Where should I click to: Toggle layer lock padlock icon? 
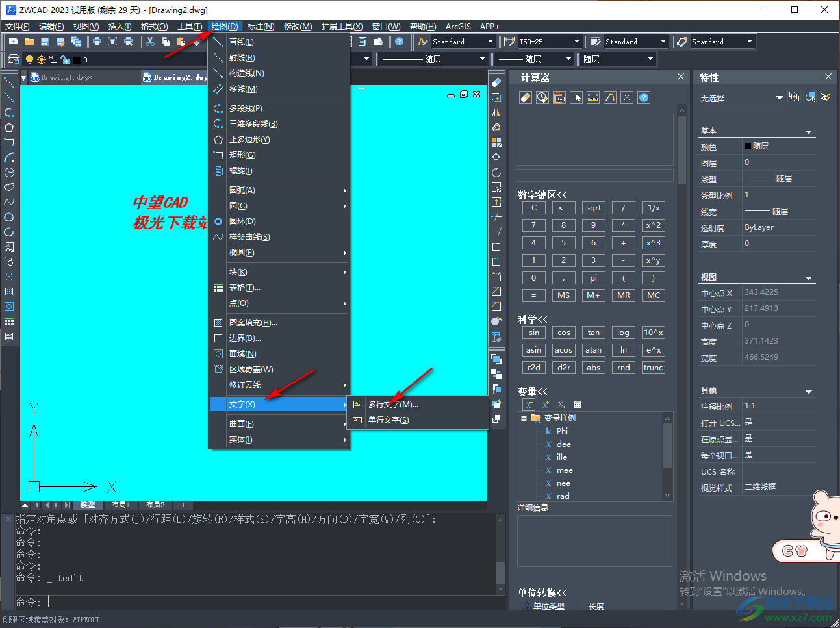pyautogui.click(x=65, y=60)
